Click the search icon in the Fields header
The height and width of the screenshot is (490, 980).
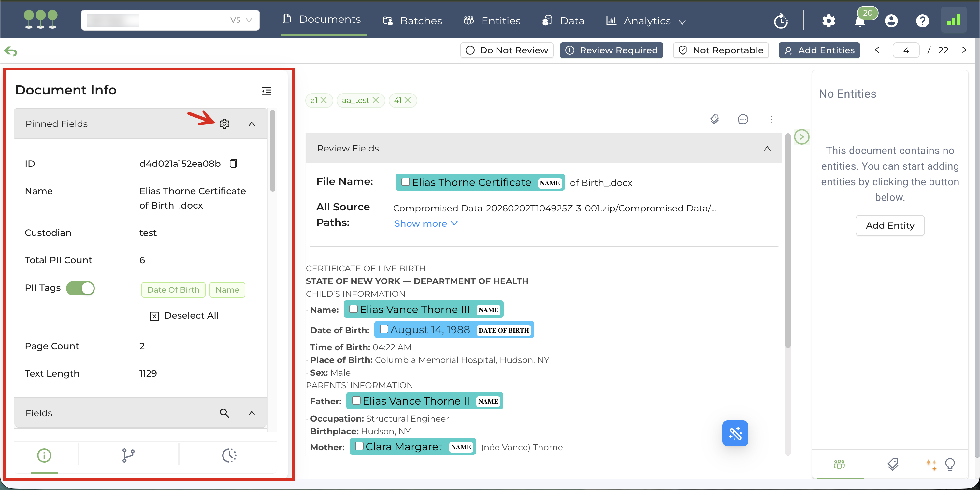coord(224,413)
